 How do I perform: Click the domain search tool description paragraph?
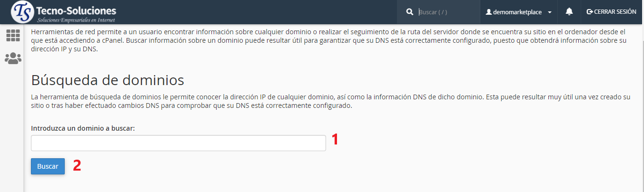pyautogui.click(x=330, y=101)
